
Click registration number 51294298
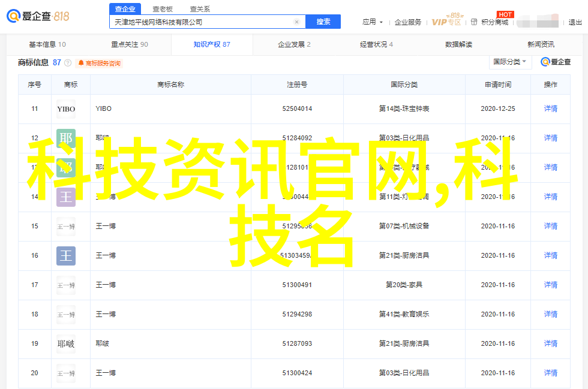pyautogui.click(x=297, y=314)
